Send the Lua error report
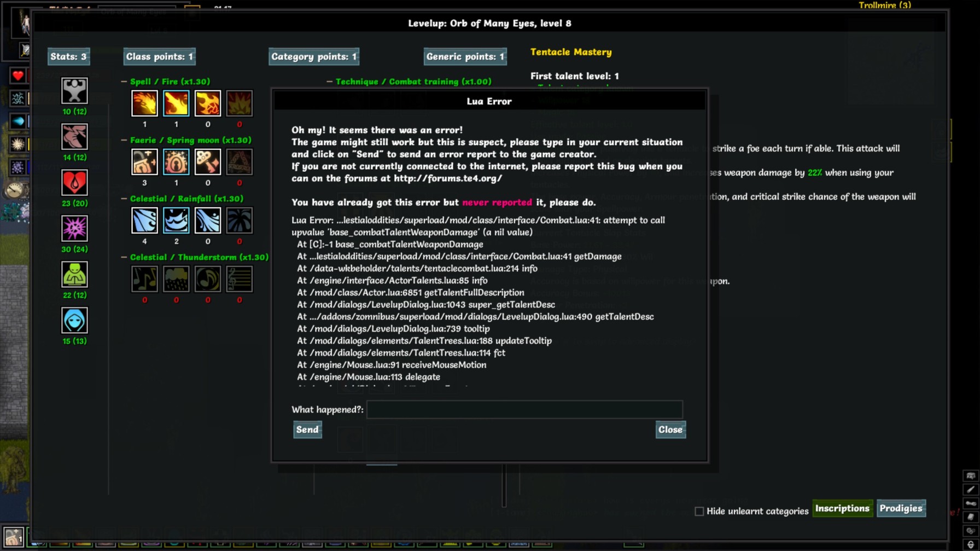 (307, 430)
